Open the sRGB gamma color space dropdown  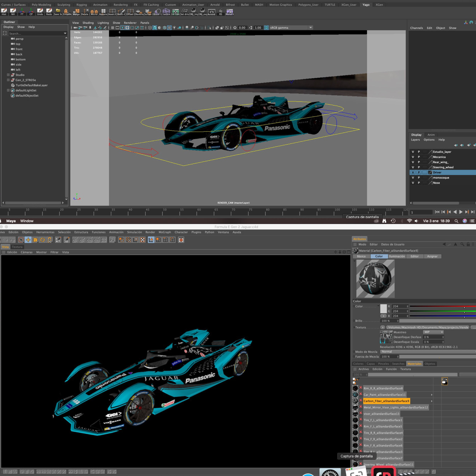click(x=311, y=28)
